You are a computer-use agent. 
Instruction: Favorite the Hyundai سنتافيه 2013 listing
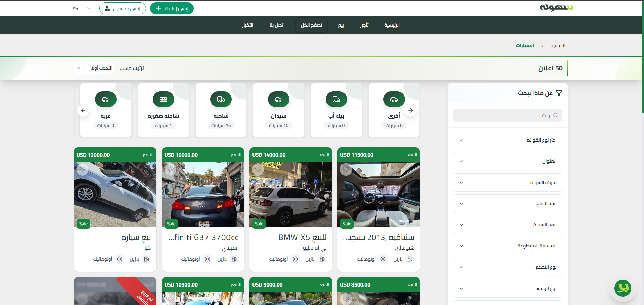[346, 169]
